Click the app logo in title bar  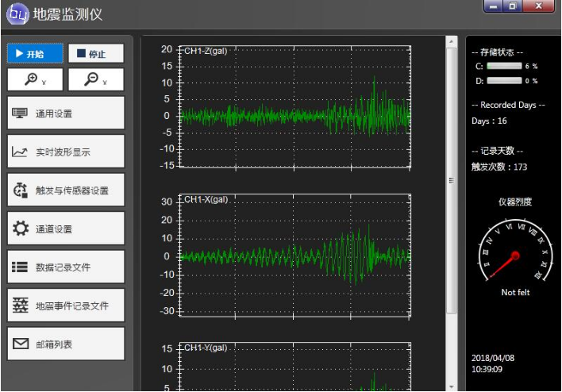pyautogui.click(x=17, y=13)
